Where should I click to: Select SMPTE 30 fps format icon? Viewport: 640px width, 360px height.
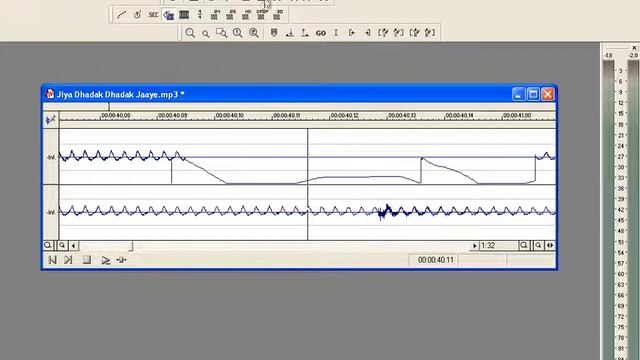pyautogui.click(x=278, y=15)
